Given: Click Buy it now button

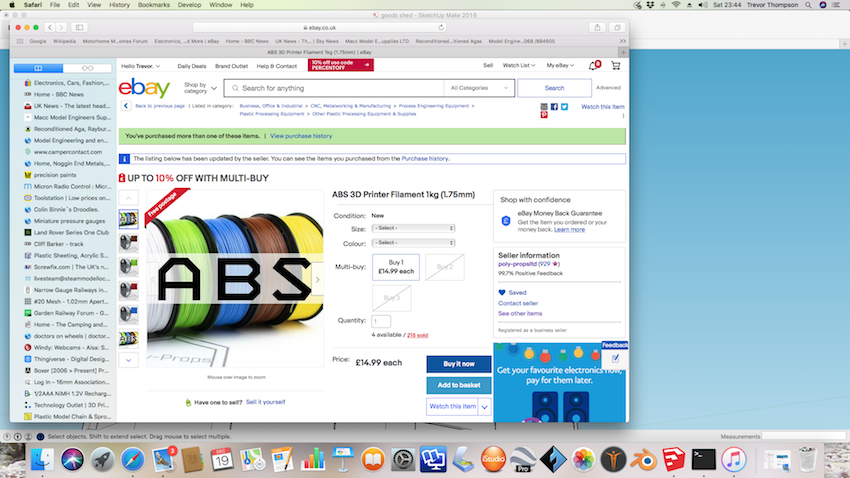Looking at the screenshot, I should [459, 364].
